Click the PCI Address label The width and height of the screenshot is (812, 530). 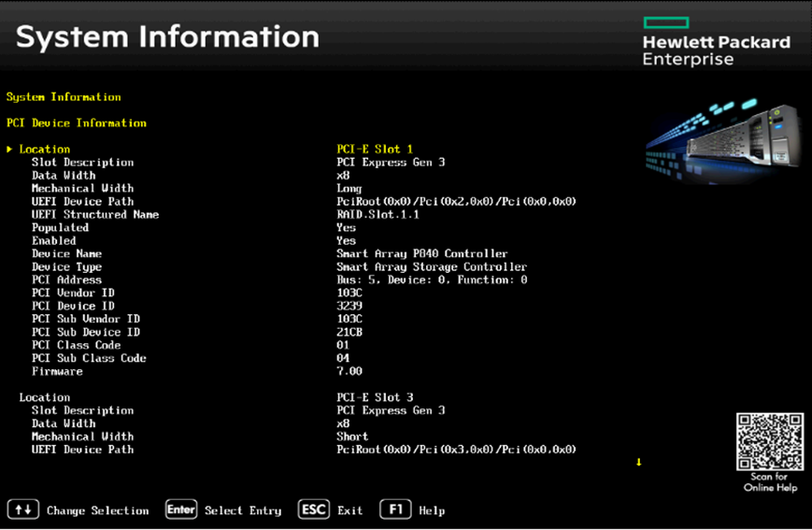coord(66,279)
